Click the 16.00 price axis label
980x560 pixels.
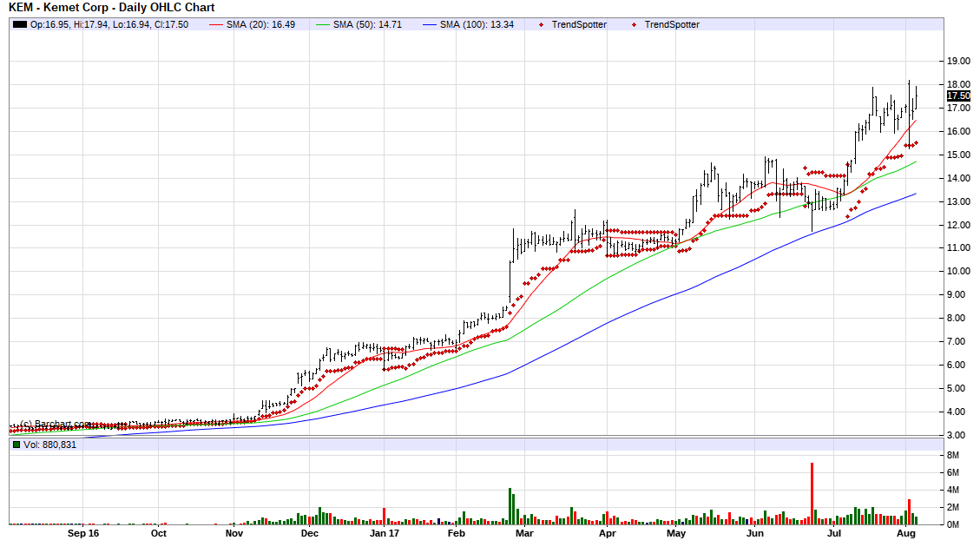coord(958,131)
